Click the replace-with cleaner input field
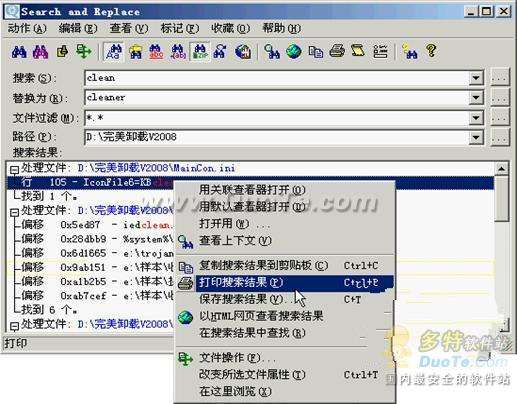 pyautogui.click(x=277, y=98)
